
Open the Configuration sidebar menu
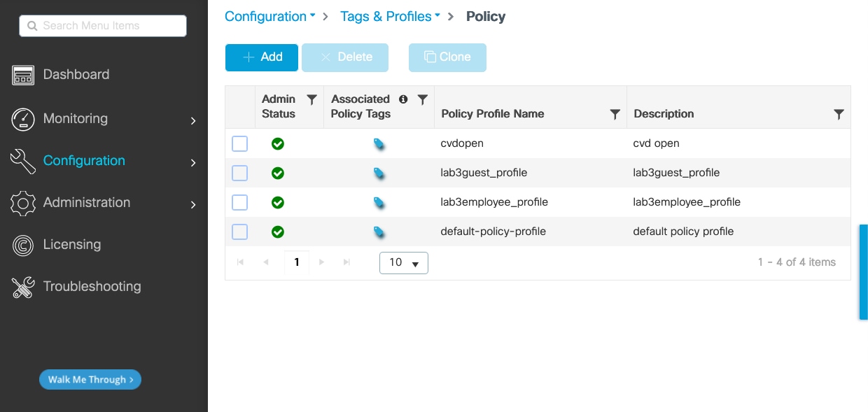click(x=84, y=161)
